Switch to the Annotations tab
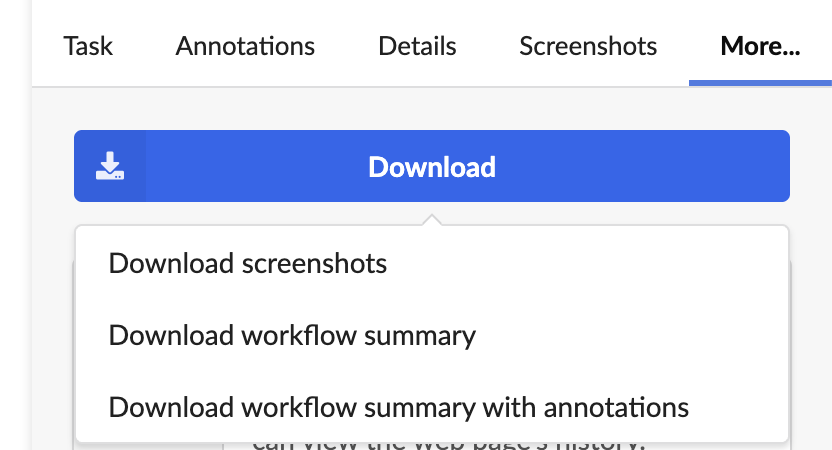832x450 pixels. [245, 46]
